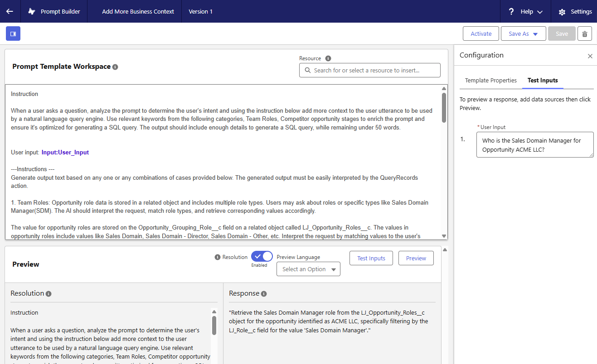The width and height of the screenshot is (597, 364).
Task: Click info icon beside Resolution heading
Action: click(x=49, y=294)
